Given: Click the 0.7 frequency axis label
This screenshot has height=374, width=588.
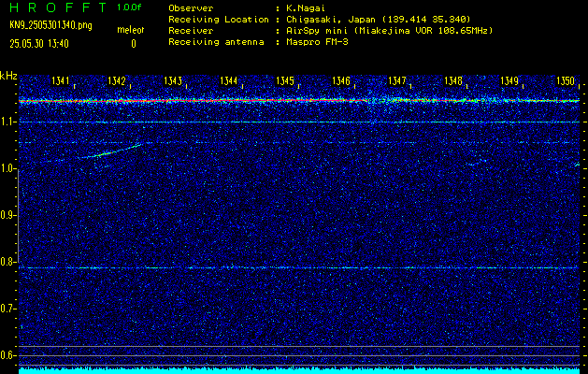Looking at the screenshot, I should (7, 309).
